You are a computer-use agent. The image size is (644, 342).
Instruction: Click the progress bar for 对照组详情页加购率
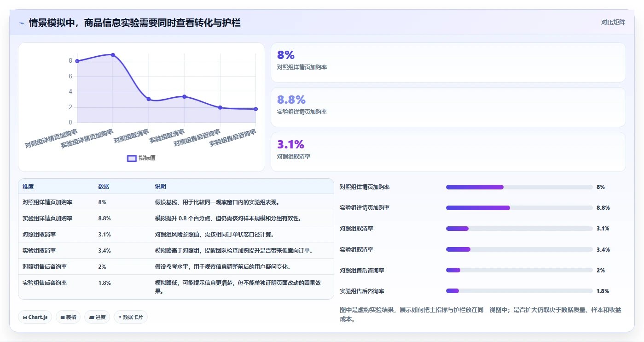point(519,187)
